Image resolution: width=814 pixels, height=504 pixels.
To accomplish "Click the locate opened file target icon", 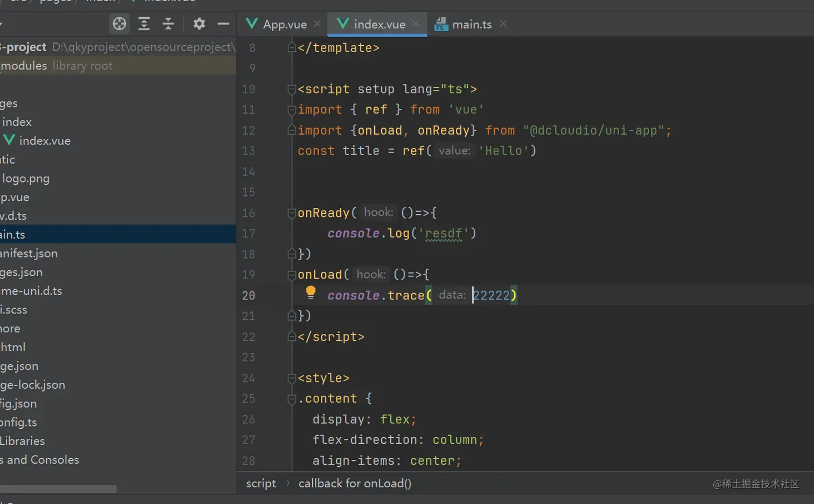I will click(120, 24).
